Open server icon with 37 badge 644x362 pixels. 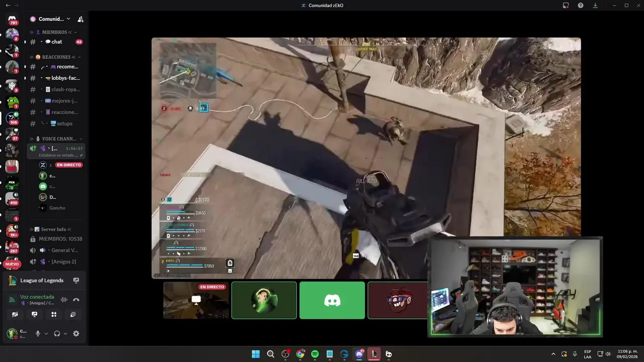(12, 134)
